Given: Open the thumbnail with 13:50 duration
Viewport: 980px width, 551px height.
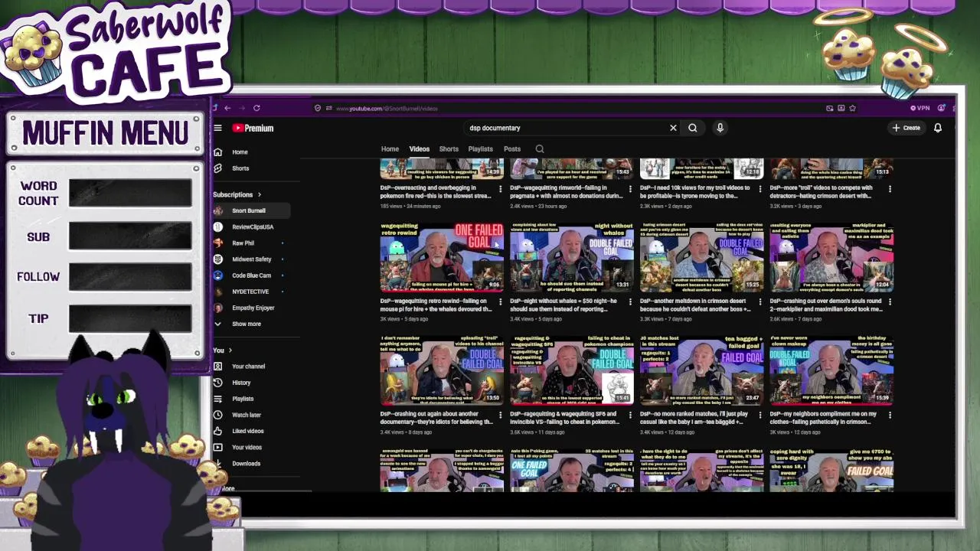Looking at the screenshot, I should [442, 370].
